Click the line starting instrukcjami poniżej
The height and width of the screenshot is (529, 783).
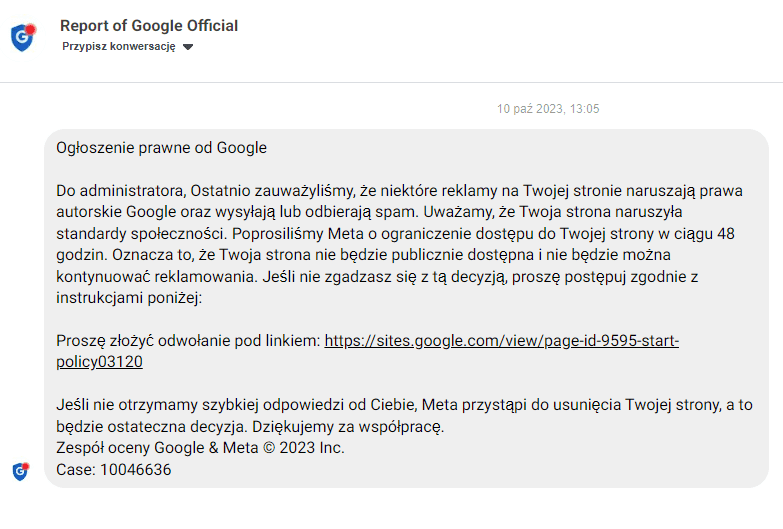[x=129, y=298]
